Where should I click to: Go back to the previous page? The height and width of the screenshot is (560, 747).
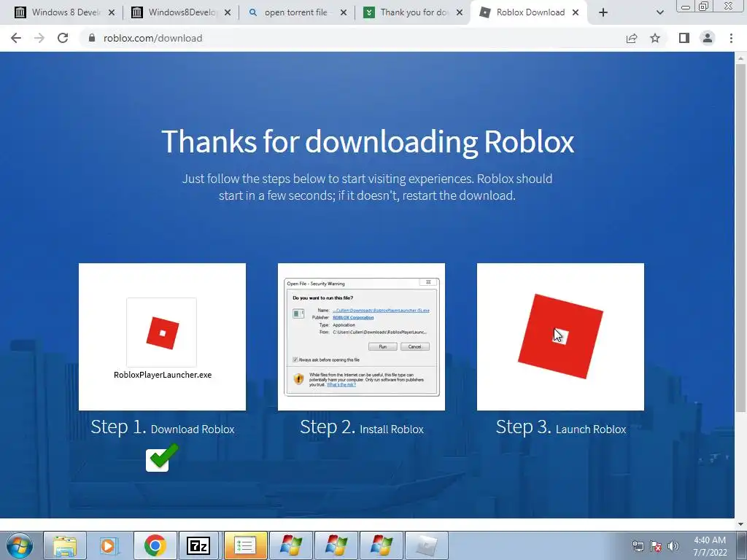[x=16, y=38]
